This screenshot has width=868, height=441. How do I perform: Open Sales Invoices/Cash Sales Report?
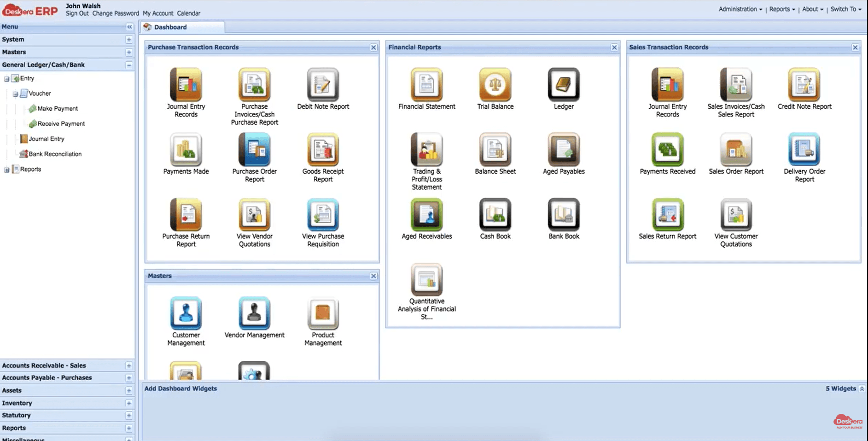(x=736, y=85)
